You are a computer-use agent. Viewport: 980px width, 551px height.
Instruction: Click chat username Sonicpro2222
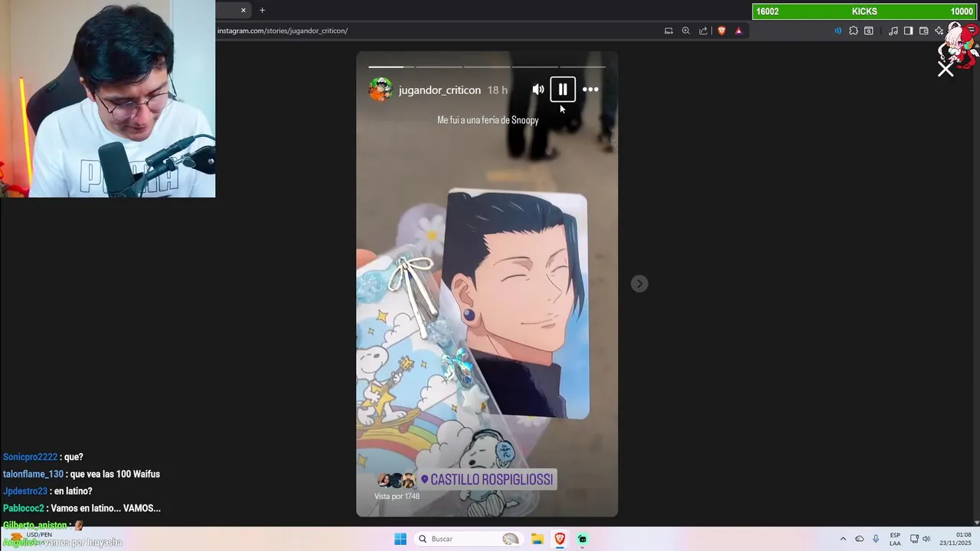30,458
